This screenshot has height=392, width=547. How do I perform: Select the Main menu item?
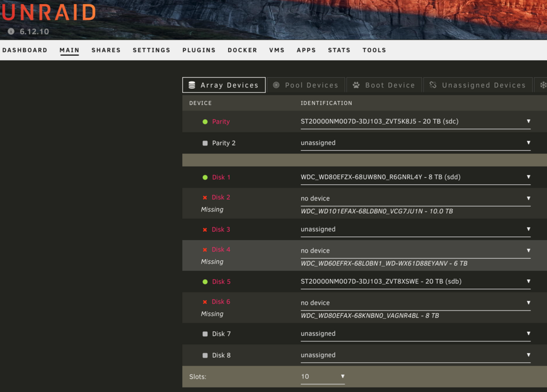point(69,50)
